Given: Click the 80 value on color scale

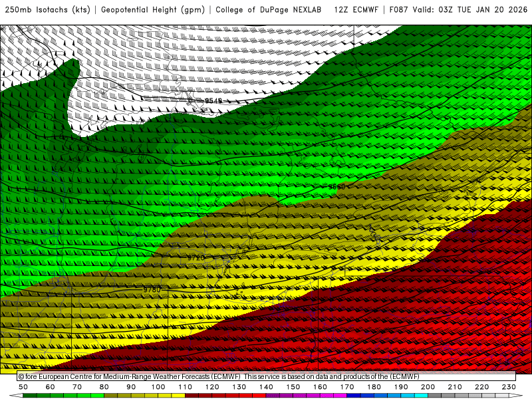Looking at the screenshot, I should (104, 387).
